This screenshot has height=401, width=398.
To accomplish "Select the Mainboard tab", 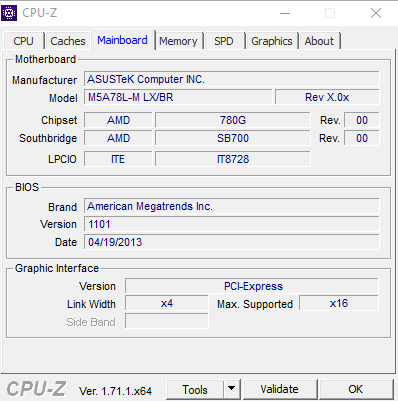I will click(x=122, y=40).
